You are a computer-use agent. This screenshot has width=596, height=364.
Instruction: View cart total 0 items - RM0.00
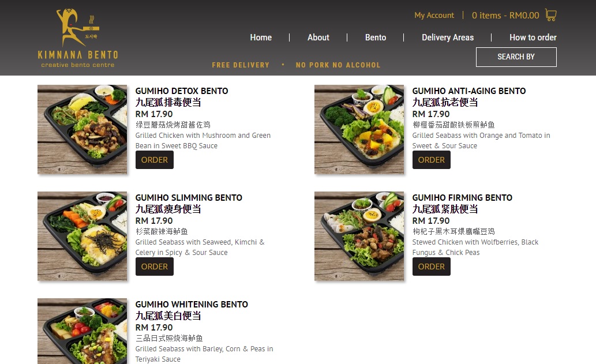coord(505,16)
